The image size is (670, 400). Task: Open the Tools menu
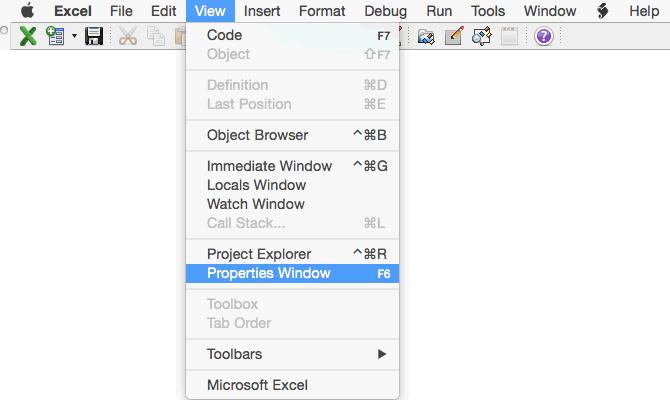[x=488, y=11]
